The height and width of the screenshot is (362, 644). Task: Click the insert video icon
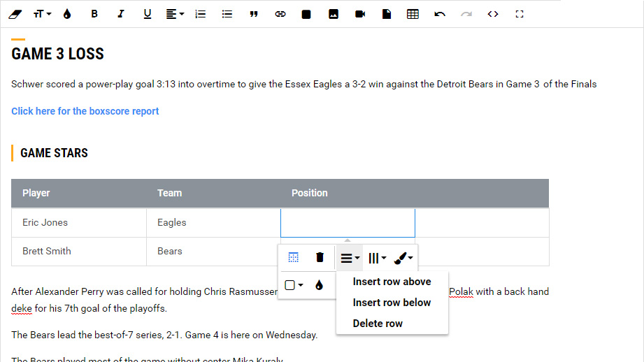tap(360, 14)
